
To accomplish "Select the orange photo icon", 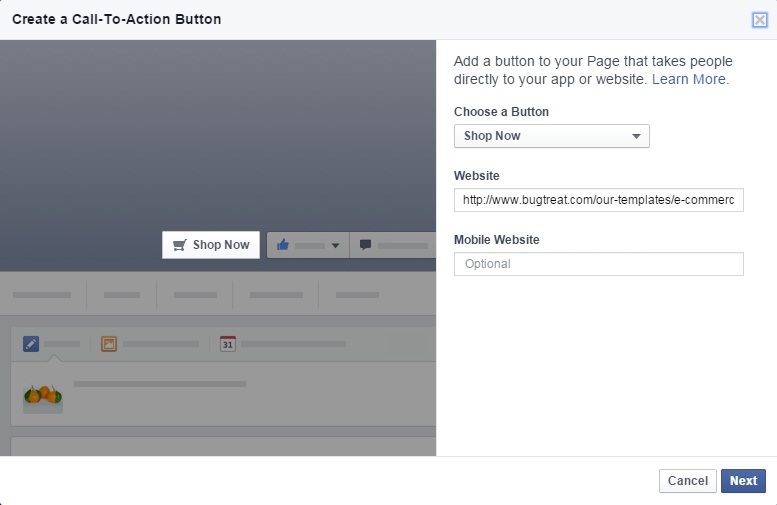I will pyautogui.click(x=109, y=343).
